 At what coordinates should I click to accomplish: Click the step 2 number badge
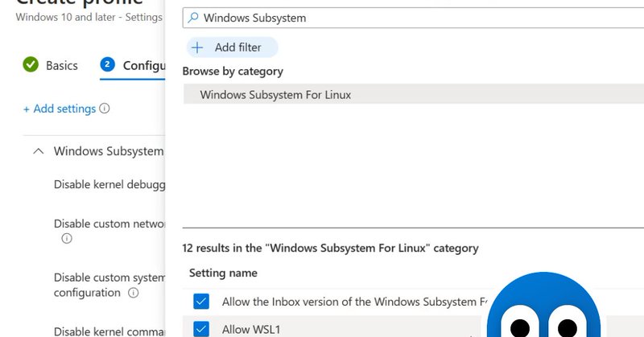107,64
